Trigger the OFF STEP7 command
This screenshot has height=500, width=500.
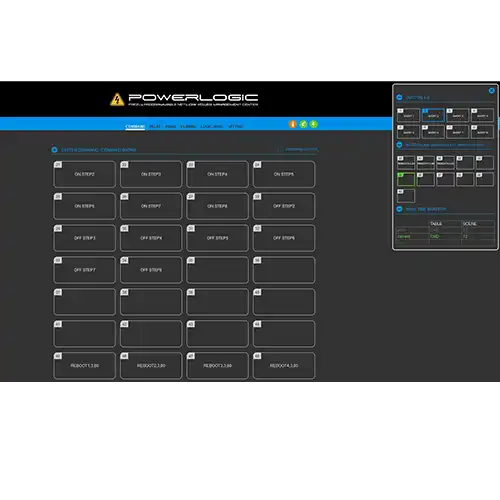point(84,270)
